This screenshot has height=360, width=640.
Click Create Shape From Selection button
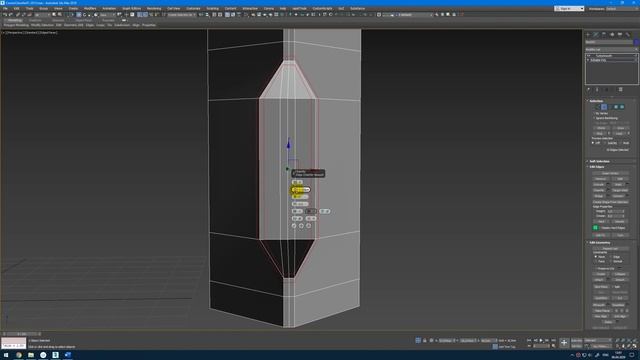coord(611,202)
